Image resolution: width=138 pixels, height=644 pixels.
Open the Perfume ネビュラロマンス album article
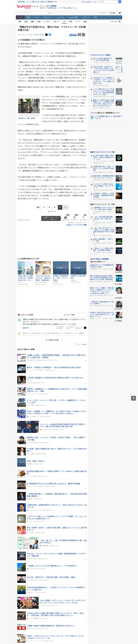pyautogui.click(x=56, y=555)
